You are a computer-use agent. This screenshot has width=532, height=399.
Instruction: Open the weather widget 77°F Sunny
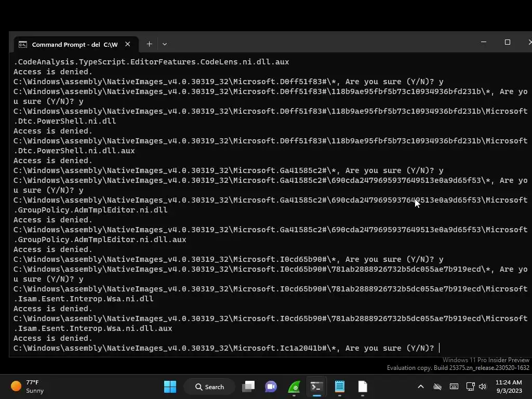tap(27, 387)
